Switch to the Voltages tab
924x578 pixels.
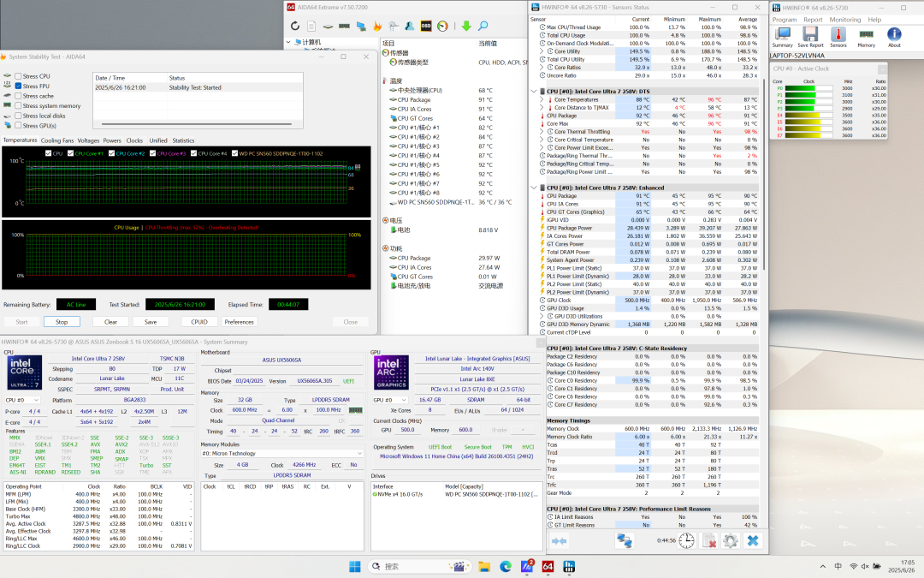pos(88,141)
